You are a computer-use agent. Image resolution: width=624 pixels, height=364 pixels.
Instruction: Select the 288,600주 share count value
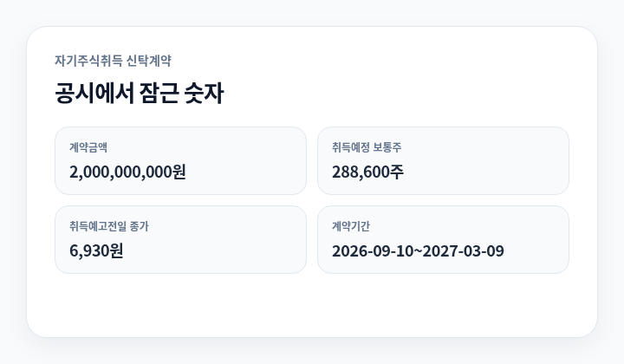click(367, 172)
